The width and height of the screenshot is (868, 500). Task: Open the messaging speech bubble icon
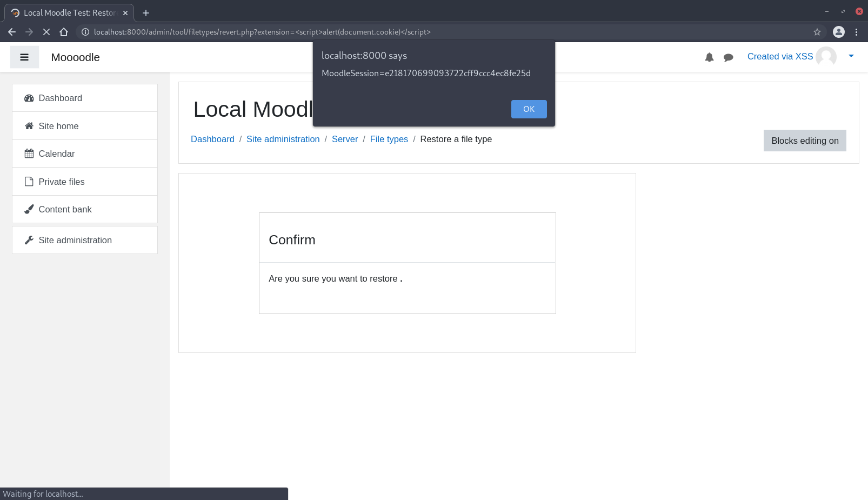(728, 57)
